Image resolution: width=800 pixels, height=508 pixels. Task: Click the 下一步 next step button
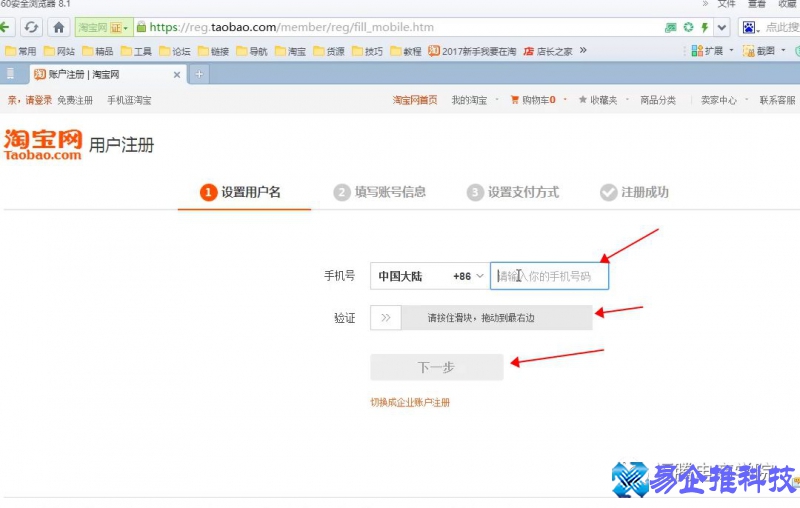click(x=437, y=367)
